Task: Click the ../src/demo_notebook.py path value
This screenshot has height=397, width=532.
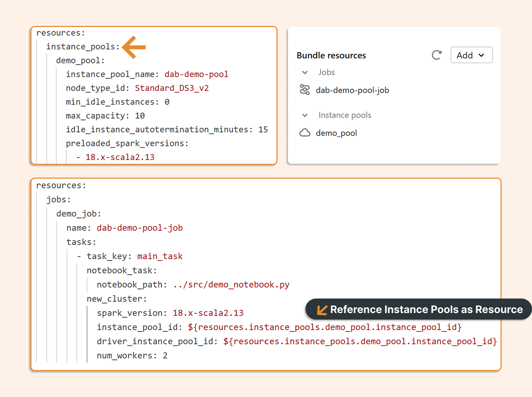Action: coord(231,285)
